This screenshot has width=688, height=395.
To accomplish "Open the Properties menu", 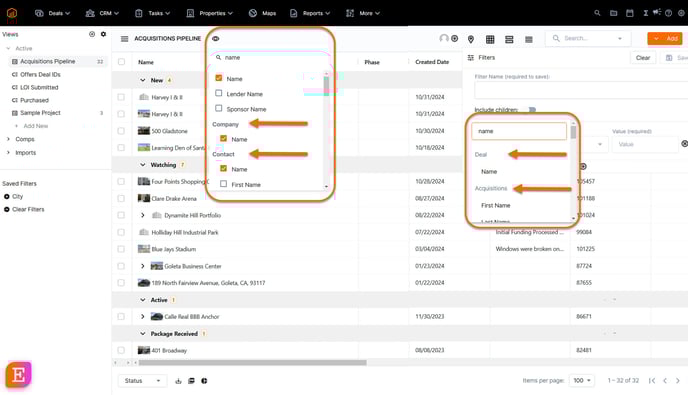I will click(x=210, y=13).
